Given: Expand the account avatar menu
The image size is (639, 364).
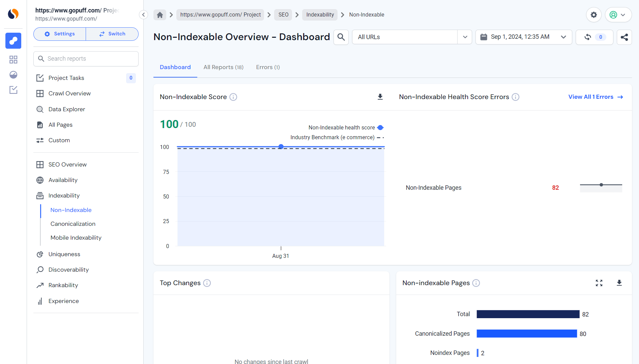Looking at the screenshot, I should click(618, 14).
